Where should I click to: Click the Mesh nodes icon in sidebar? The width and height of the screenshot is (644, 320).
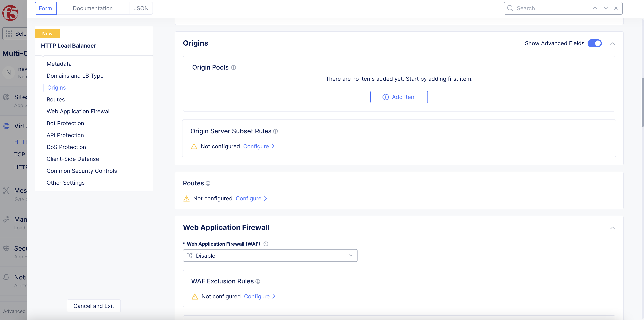click(x=6, y=190)
